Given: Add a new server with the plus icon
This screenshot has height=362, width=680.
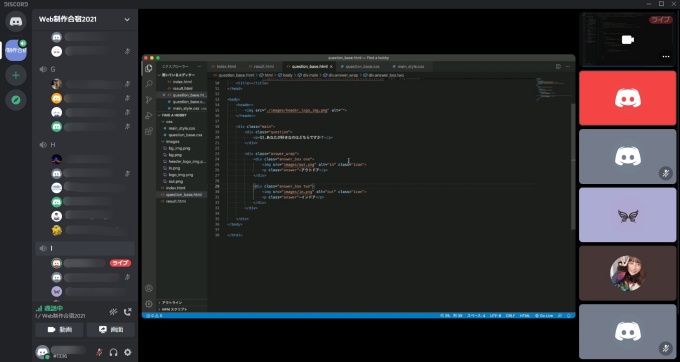Looking at the screenshot, I should [x=16, y=75].
